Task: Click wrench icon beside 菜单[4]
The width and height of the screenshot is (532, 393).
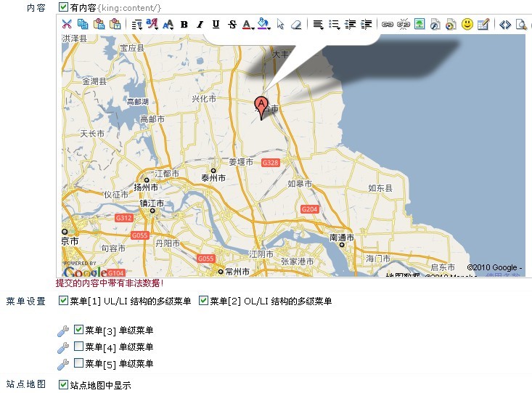Action: [63, 347]
